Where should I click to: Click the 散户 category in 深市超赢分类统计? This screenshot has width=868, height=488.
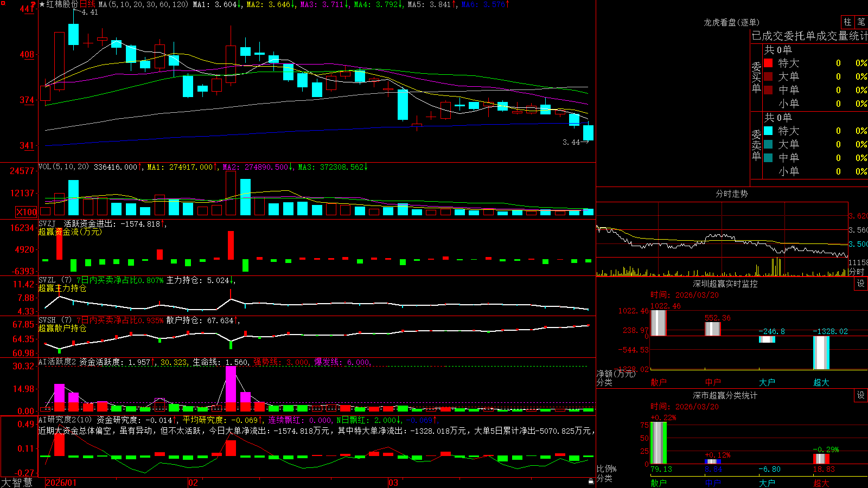coord(659,483)
